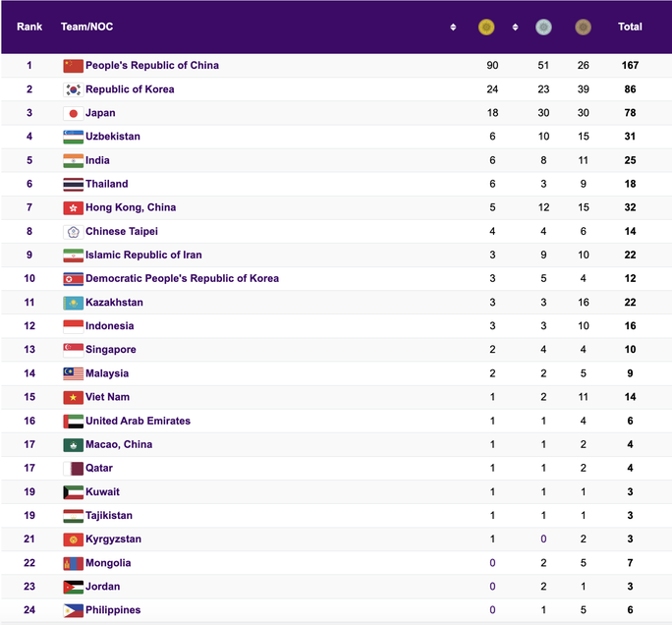Viewport: 672px width, 625px height.
Task: Open the Uzbekistan team link
Action: (113, 137)
